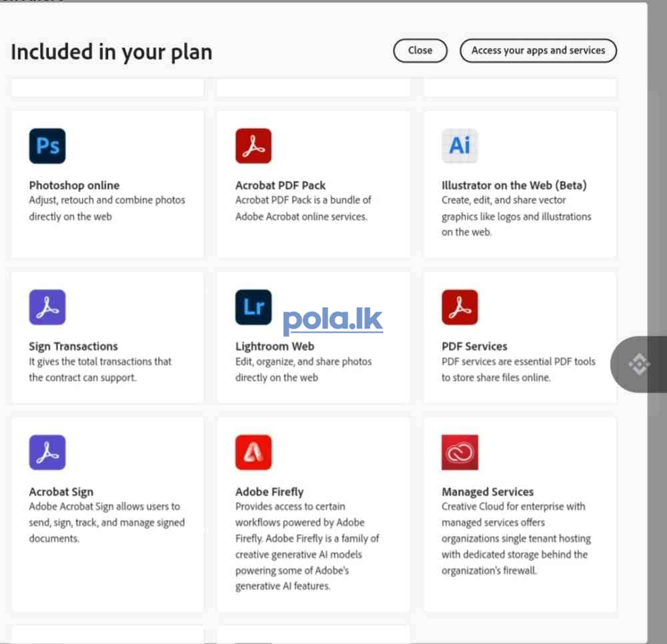
Task: Click the Adobe Firefly icon
Action: [x=253, y=452]
